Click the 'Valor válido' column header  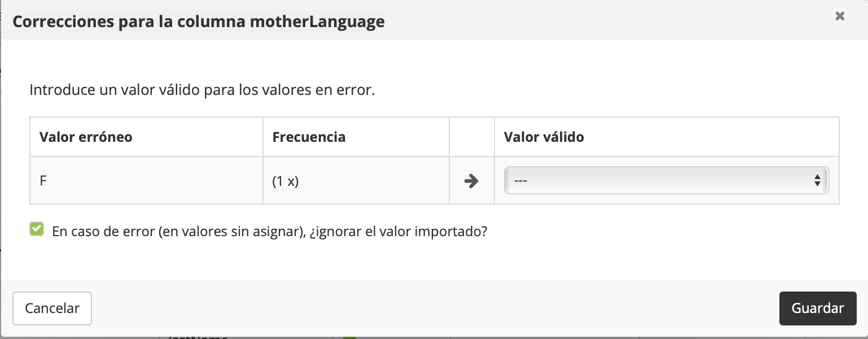click(543, 137)
